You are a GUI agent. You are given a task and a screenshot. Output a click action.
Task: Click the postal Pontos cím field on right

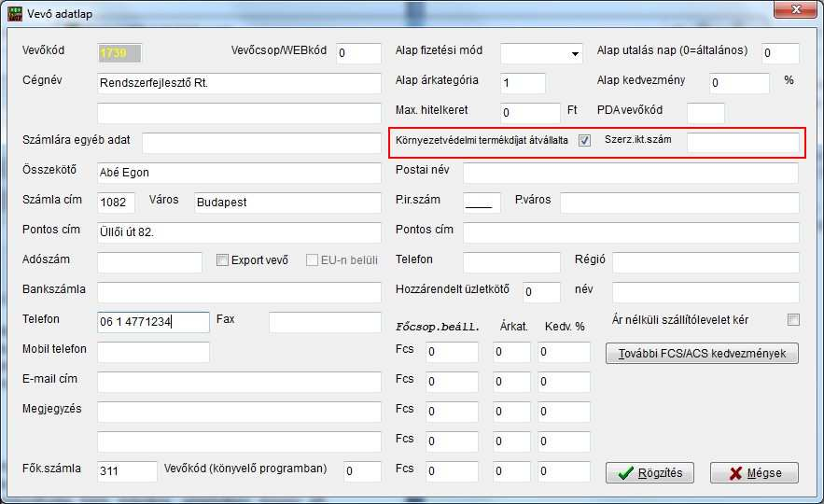pos(631,232)
